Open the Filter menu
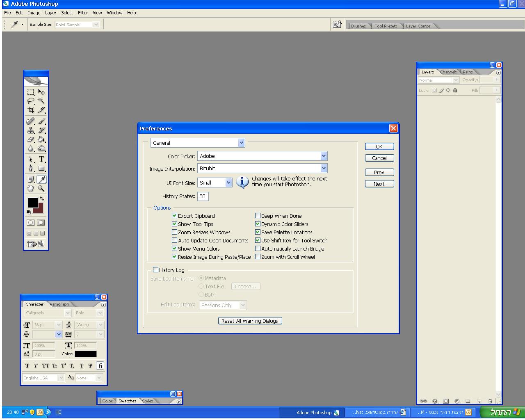 coord(83,13)
